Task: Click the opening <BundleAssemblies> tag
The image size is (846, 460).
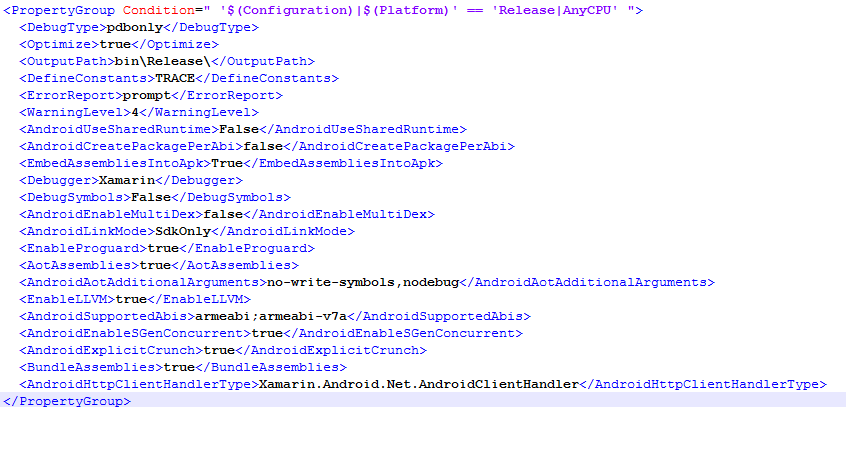Action: pyautogui.click(x=91, y=367)
